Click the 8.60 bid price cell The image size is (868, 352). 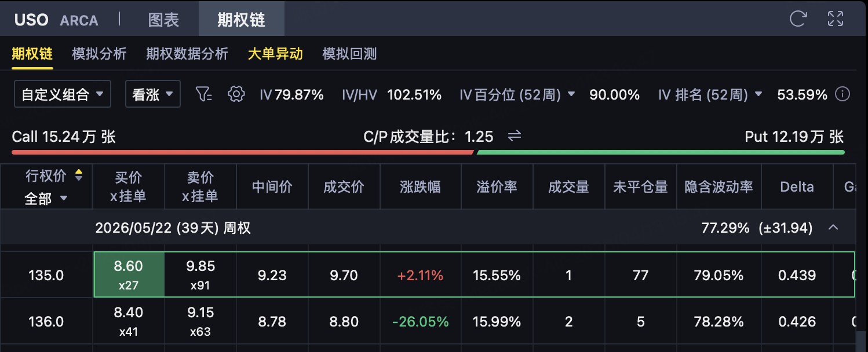click(129, 274)
